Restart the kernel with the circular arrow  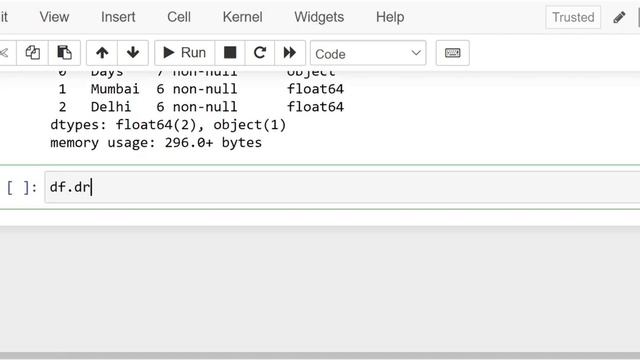(260, 53)
